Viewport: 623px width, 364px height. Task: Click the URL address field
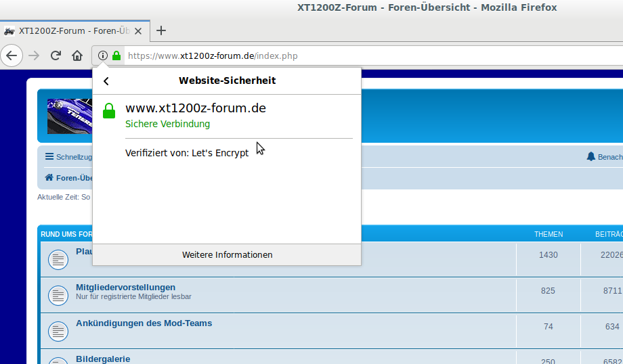coord(339,55)
